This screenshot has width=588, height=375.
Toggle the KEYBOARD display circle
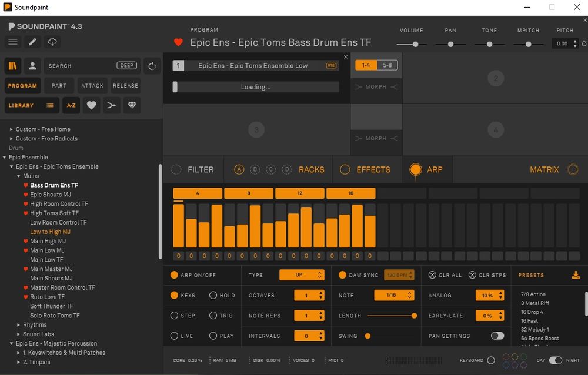(491, 360)
